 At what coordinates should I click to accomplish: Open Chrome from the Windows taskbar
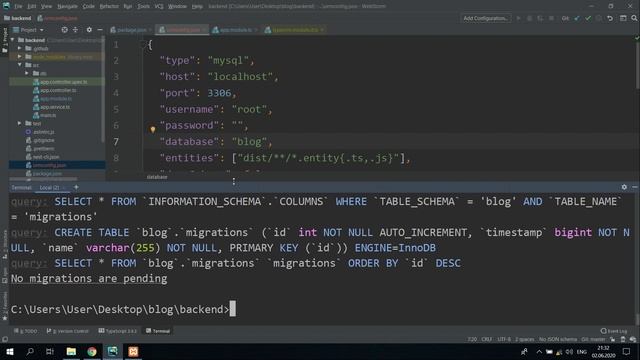tap(92, 351)
